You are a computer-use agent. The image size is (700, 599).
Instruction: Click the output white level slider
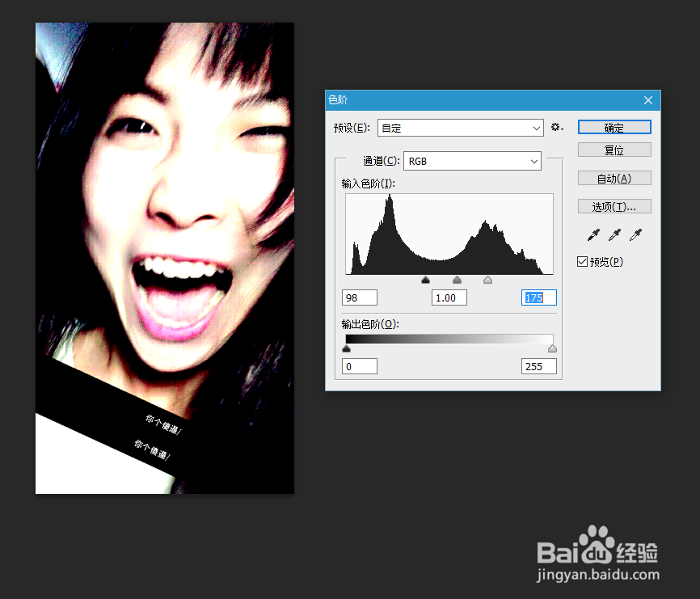point(552,348)
